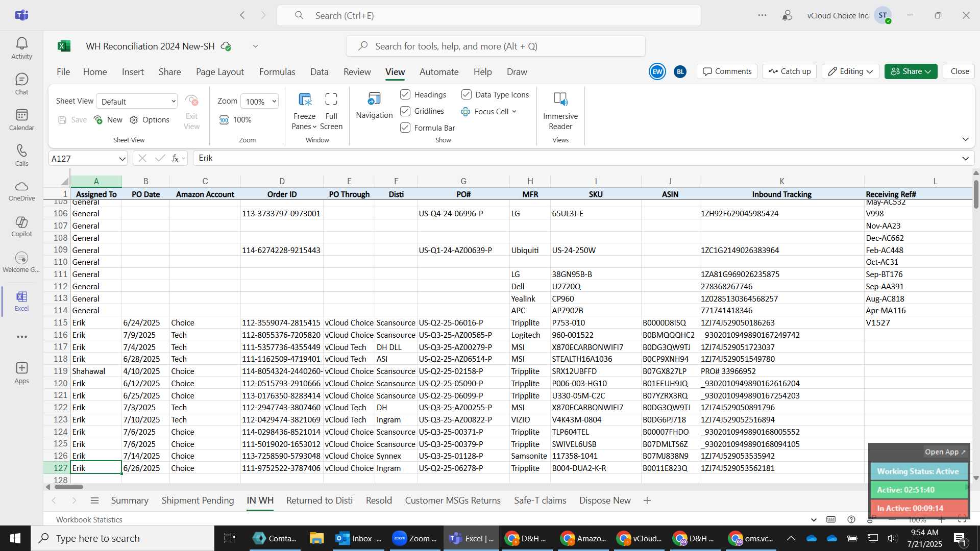This screenshot has width=980, height=551.
Task: Click the more apps ellipsis in sidebar
Action: (x=21, y=337)
